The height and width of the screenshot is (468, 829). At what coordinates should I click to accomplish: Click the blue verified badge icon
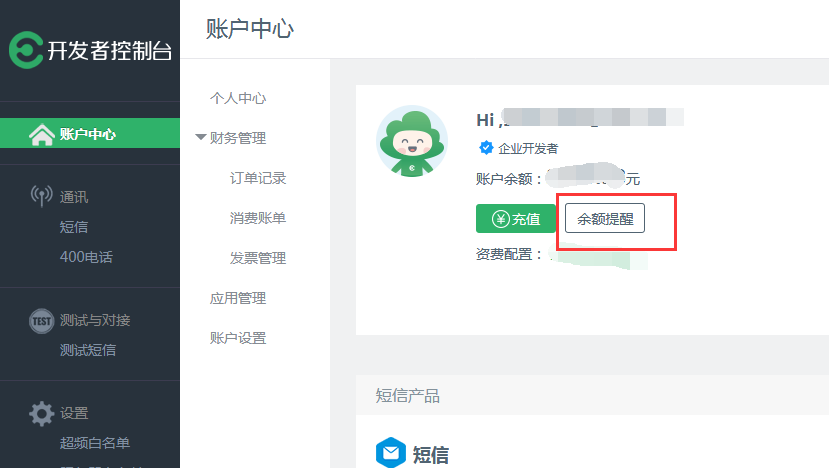tap(486, 148)
